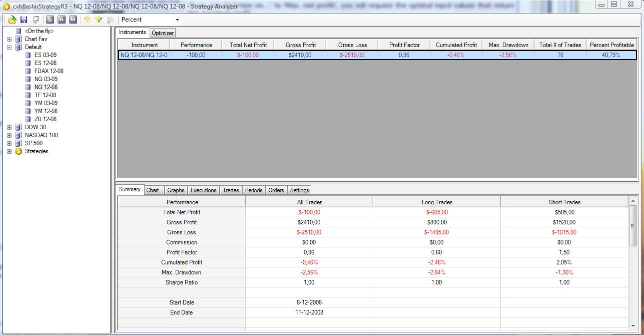
Task: Click the notes with pencil toolbar icon
Action: [x=99, y=20]
